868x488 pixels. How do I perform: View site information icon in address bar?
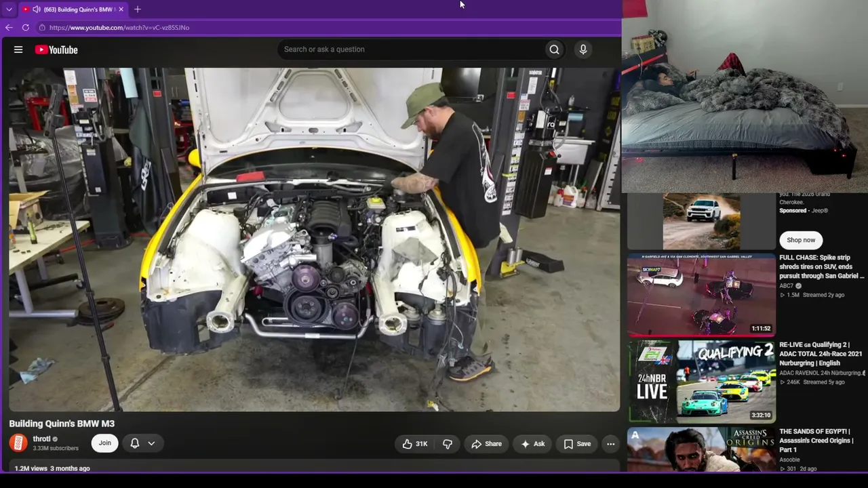pos(42,28)
